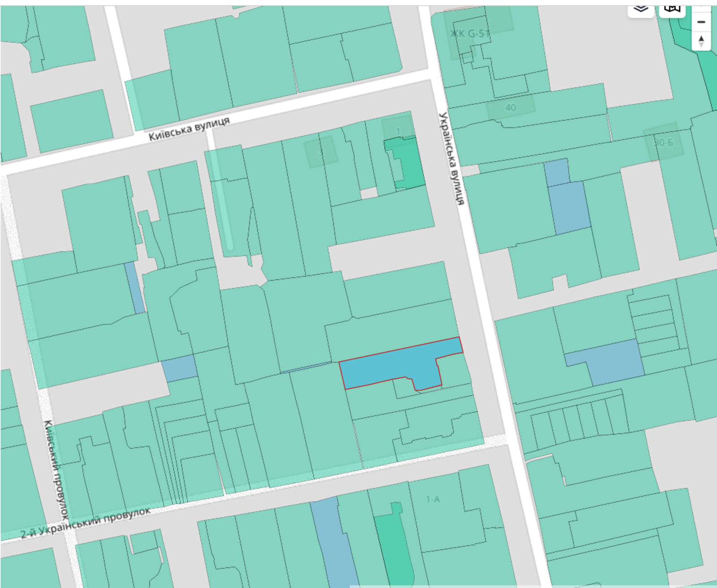Open the map layers panel

641,9
